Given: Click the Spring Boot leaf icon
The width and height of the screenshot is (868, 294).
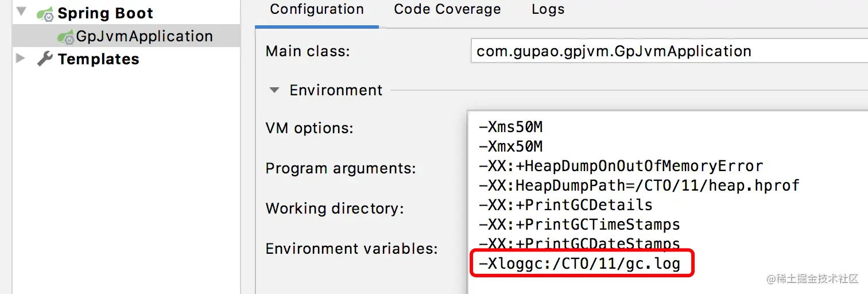Looking at the screenshot, I should click(x=45, y=14).
